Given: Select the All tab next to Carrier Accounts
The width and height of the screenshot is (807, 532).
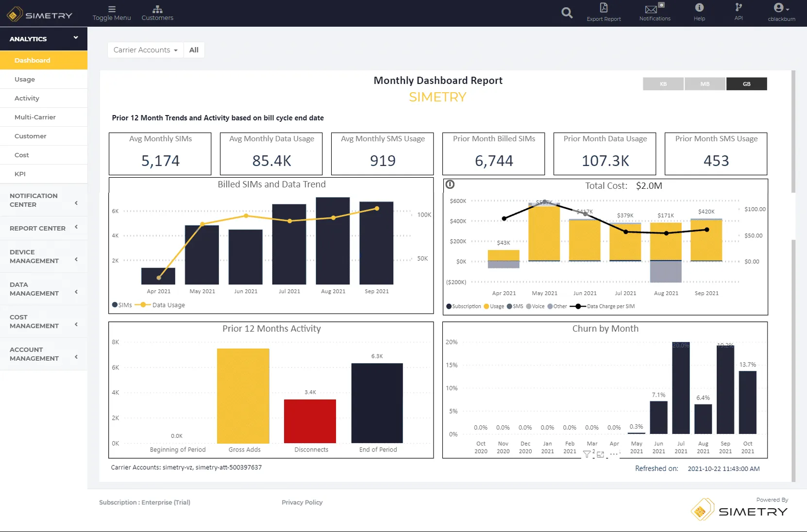Looking at the screenshot, I should tap(194, 50).
